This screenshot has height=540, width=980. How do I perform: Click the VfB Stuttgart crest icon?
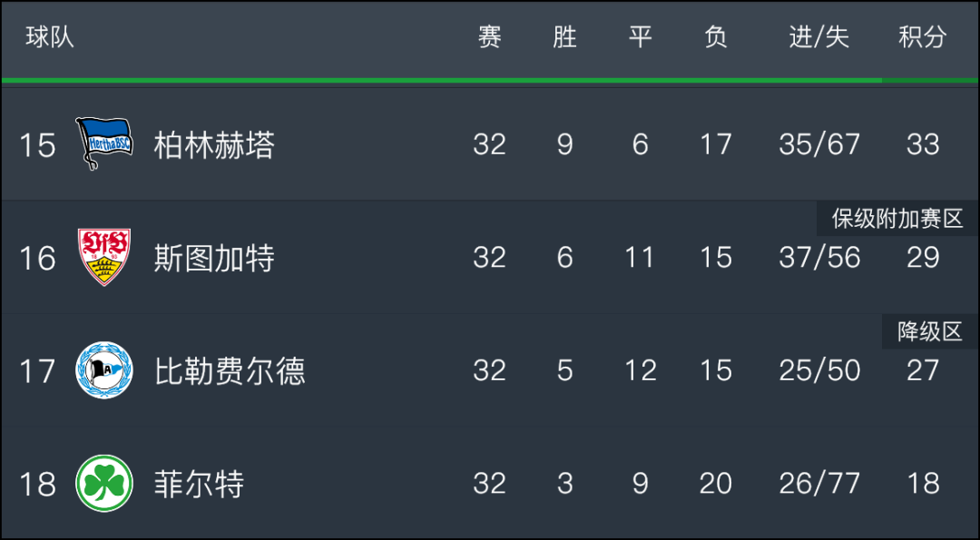pos(103,257)
